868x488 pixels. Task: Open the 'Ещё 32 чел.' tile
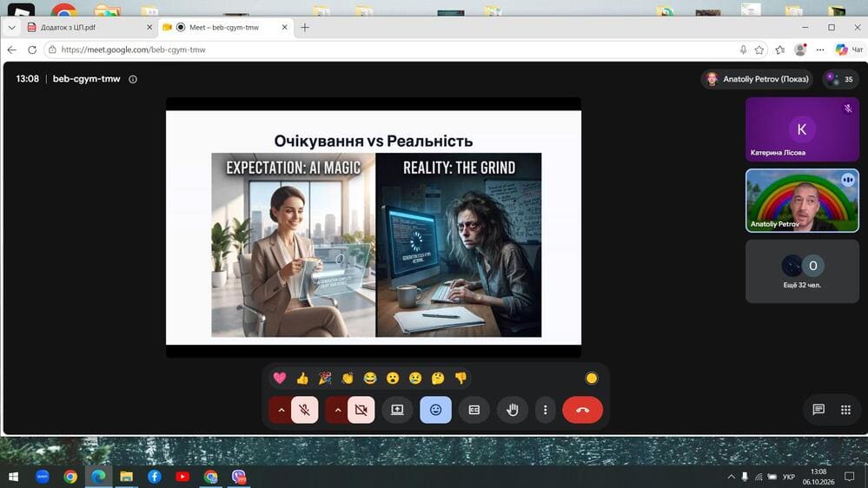(802, 271)
